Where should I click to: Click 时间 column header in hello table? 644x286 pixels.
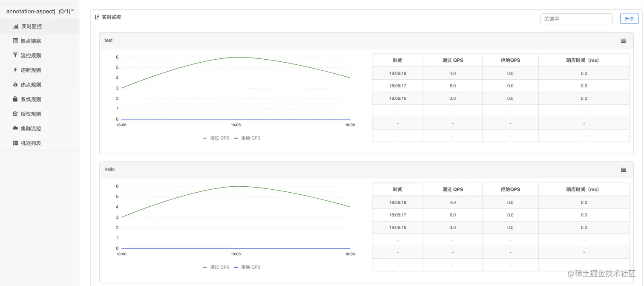click(x=397, y=190)
